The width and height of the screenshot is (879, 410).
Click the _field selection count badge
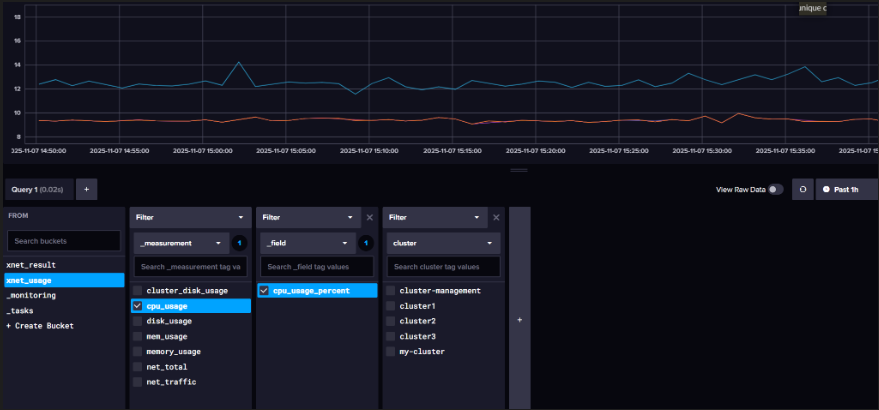pyautogui.click(x=366, y=243)
